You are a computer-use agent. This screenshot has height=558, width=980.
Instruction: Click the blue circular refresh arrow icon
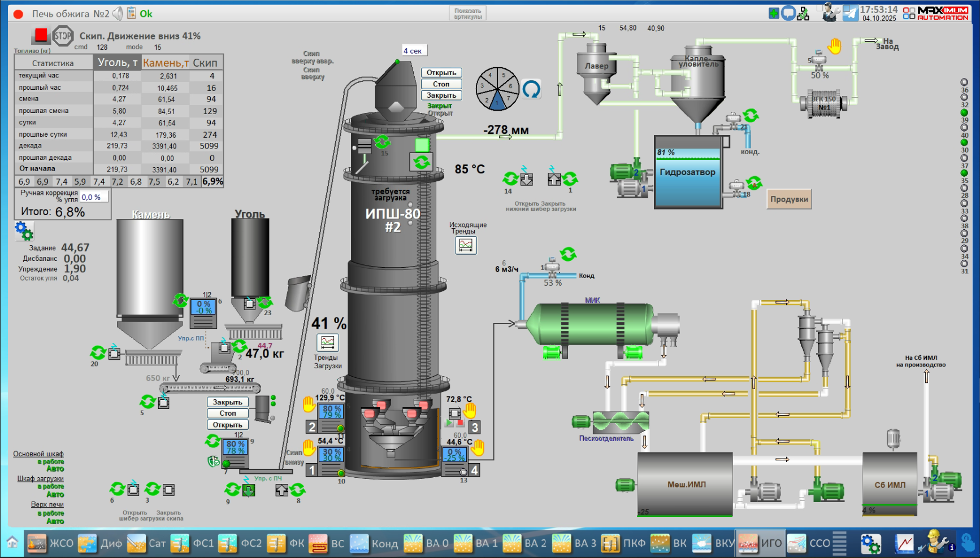click(531, 89)
